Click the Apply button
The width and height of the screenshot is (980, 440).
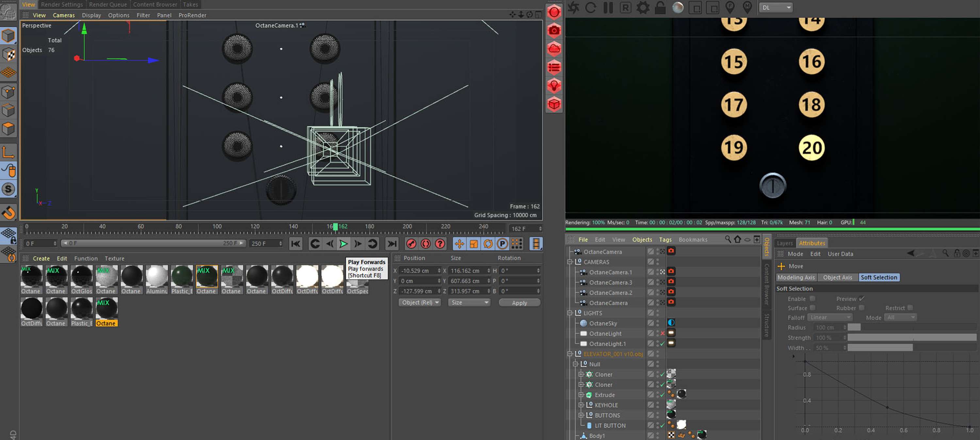pyautogui.click(x=519, y=303)
